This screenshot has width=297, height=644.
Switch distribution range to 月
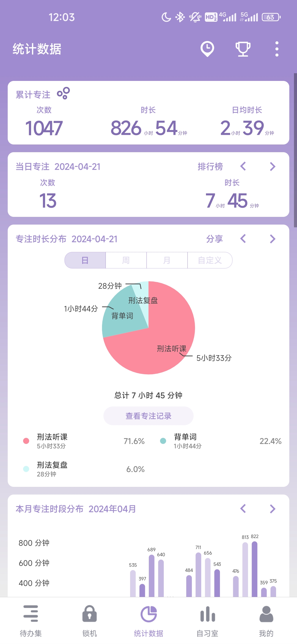tap(167, 260)
